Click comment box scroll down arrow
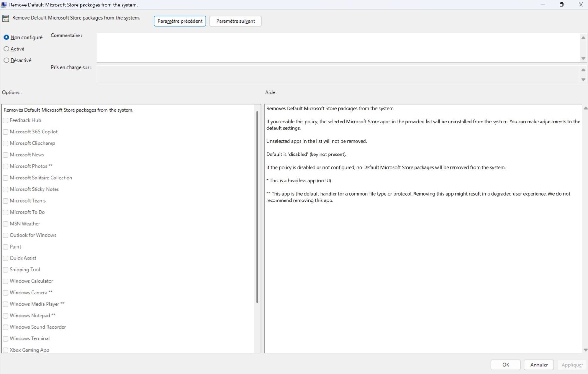The image size is (588, 374). coord(583,58)
